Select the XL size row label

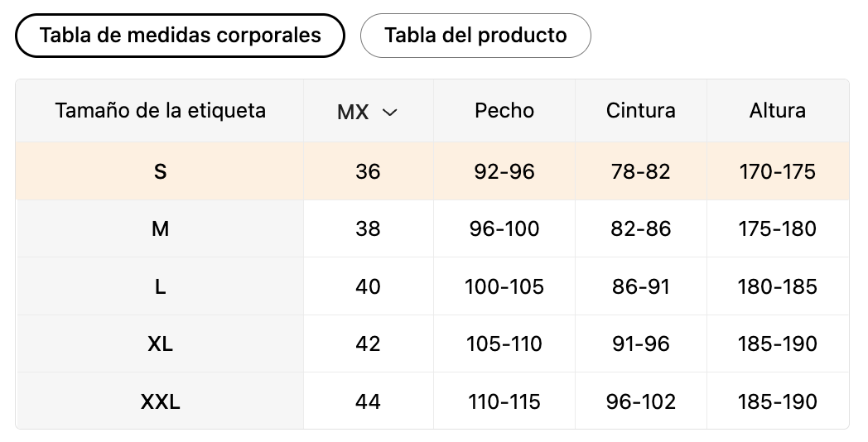point(160,344)
